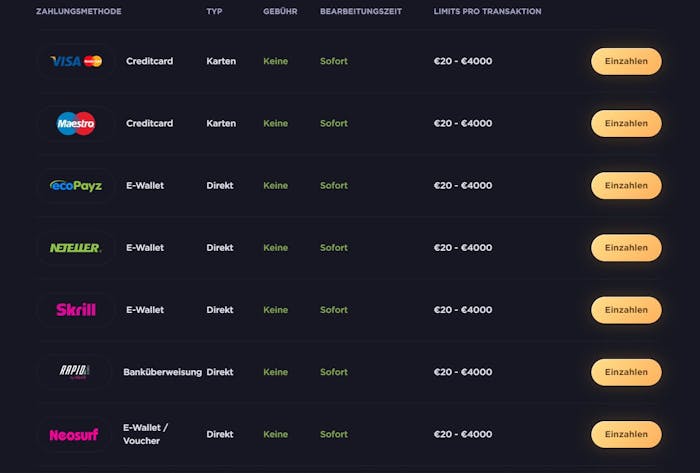Image resolution: width=700 pixels, height=473 pixels.
Task: Deposit via Neteller using Einzahlen
Action: (626, 247)
